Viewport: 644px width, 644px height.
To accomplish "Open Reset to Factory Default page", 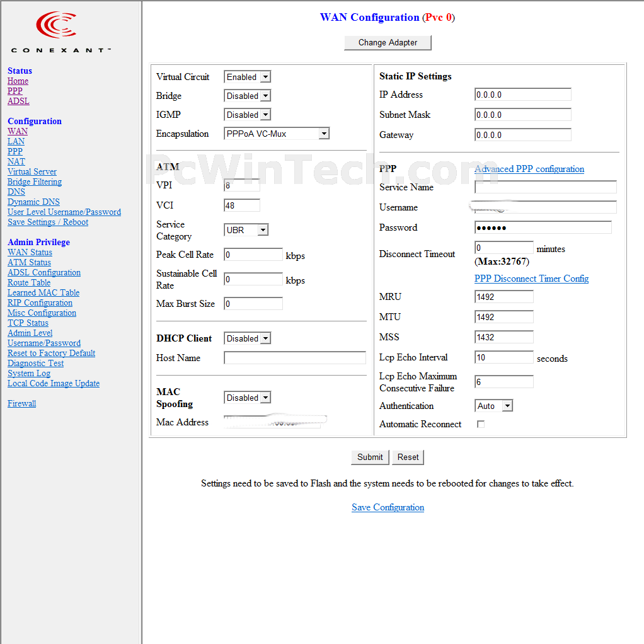I will coord(51,353).
